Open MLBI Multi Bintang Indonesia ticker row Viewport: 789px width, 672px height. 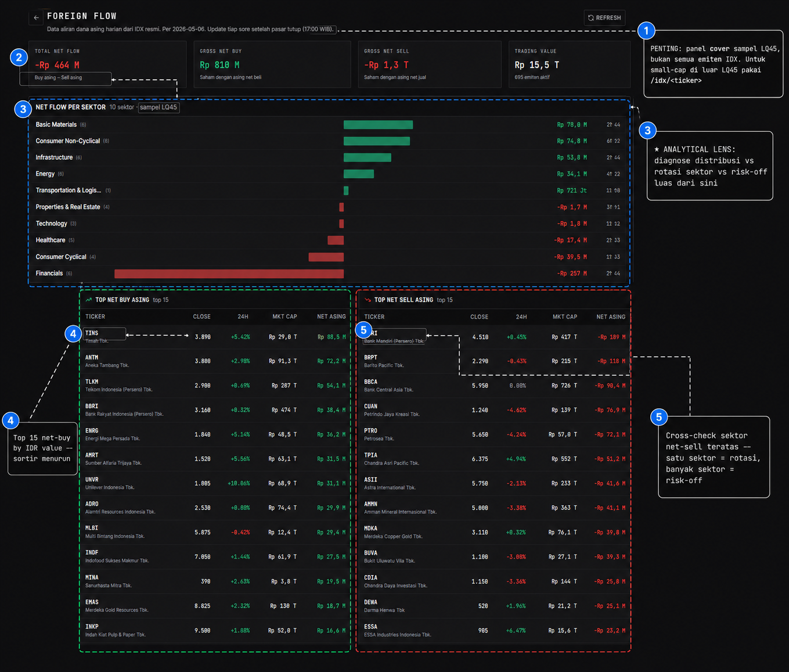click(x=215, y=532)
